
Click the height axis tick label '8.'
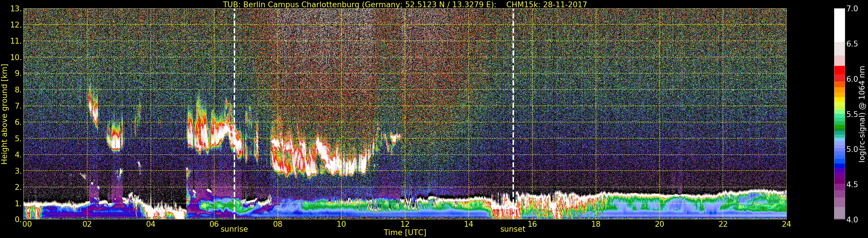click(18, 90)
